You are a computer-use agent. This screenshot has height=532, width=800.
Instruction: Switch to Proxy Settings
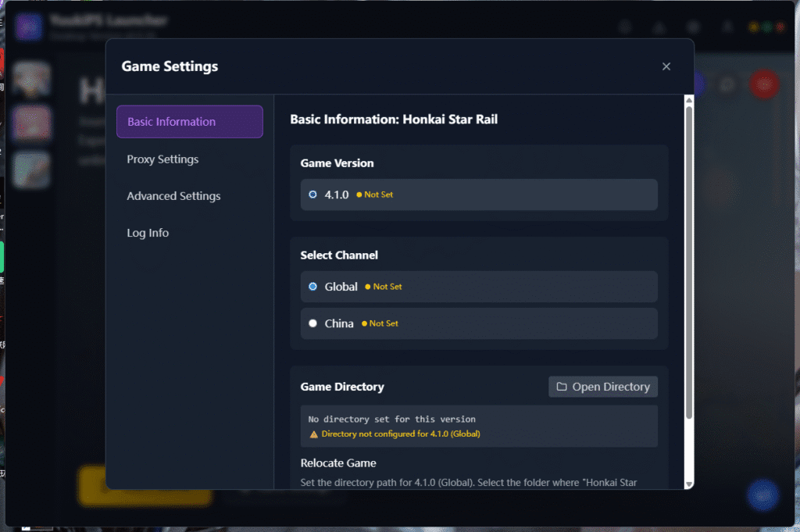pos(162,159)
